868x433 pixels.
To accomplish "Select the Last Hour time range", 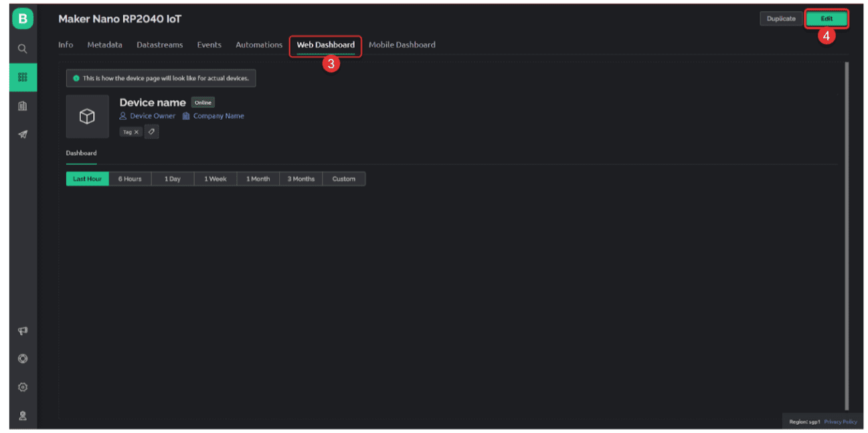I will pos(88,179).
